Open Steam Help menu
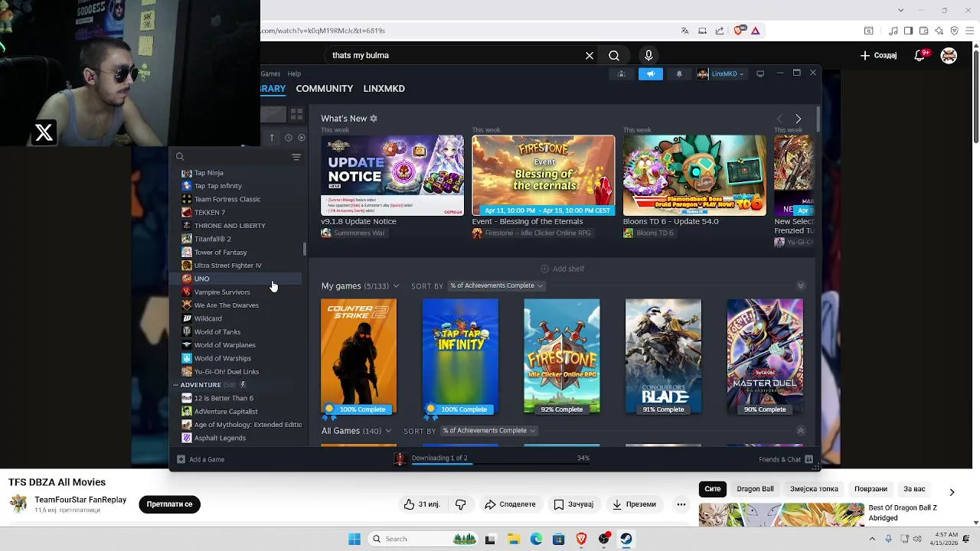This screenshot has width=980, height=551. (294, 73)
